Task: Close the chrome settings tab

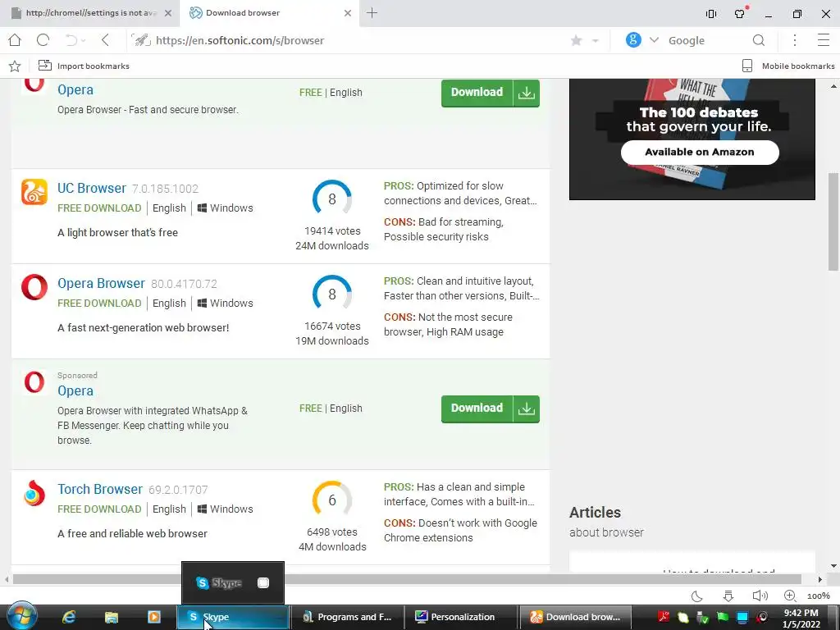Action: pyautogui.click(x=167, y=13)
